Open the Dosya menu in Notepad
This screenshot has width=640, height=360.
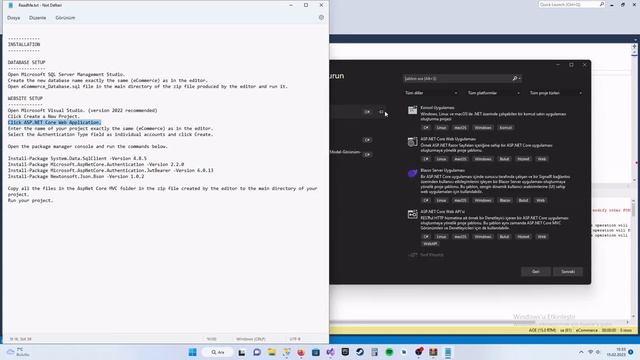[x=13, y=18]
